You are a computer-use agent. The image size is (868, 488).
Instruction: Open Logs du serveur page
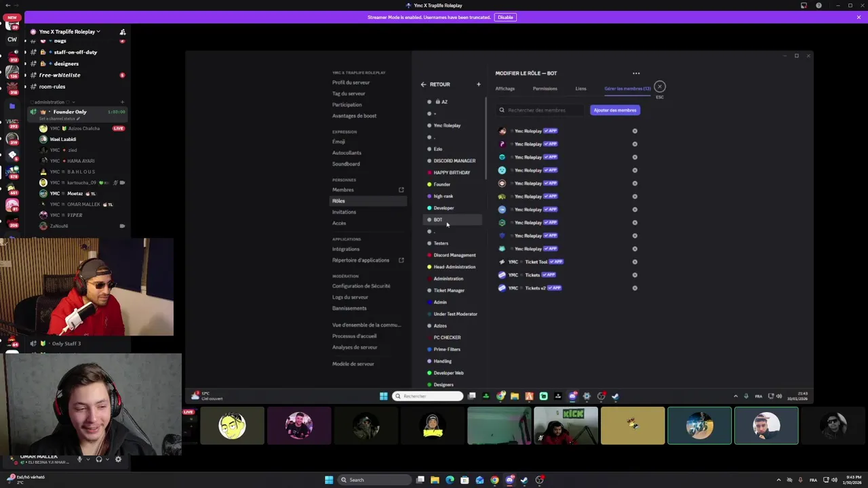point(350,297)
